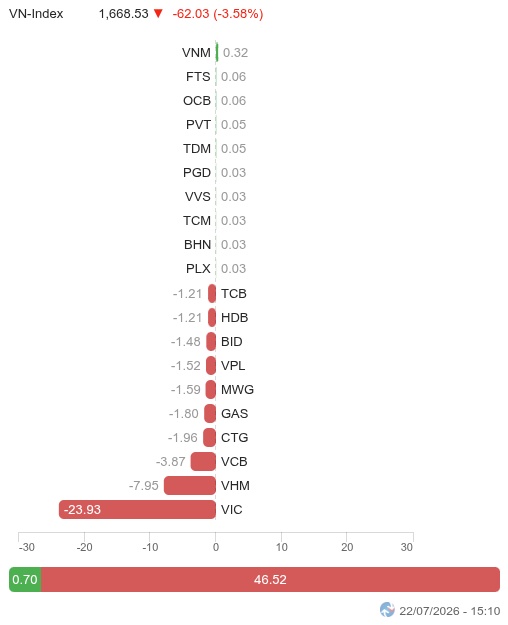Viewport: 508px width, 625px height.
Task: Click the -62.03 (-3.58%) change value
Action: [x=218, y=14]
